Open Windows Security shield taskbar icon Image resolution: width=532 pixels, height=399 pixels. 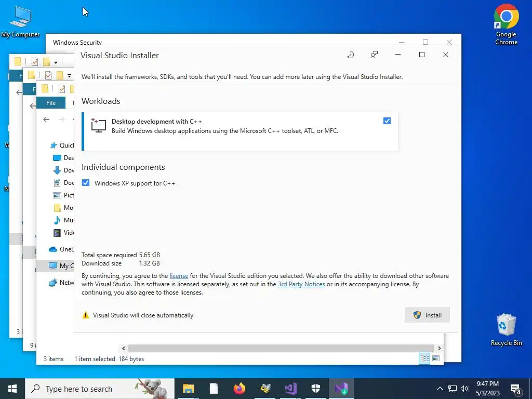tap(316, 389)
